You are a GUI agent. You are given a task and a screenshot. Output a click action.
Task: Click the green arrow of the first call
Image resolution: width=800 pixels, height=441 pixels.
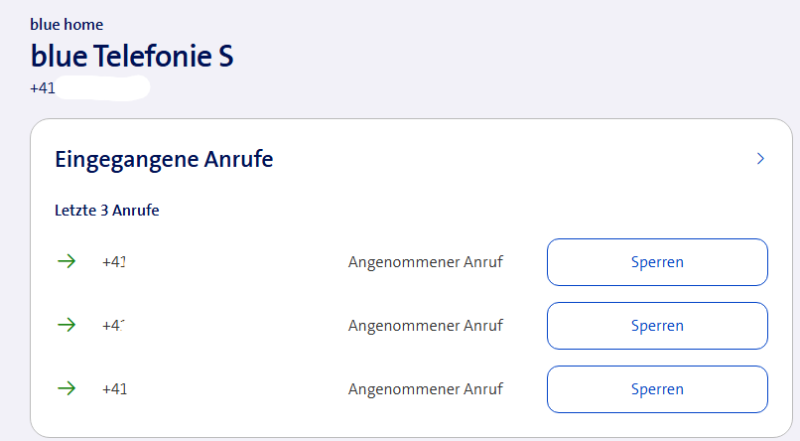coord(66,262)
